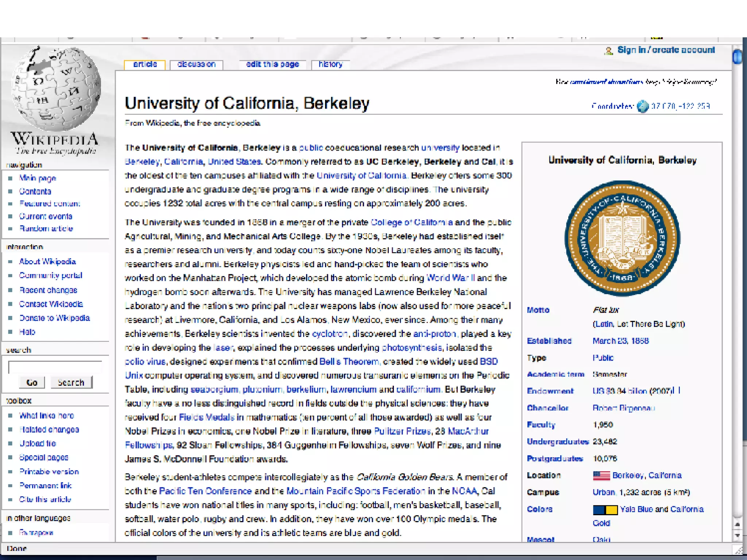The image size is (747, 560).
Task: Open Featured content link
Action: click(50, 204)
